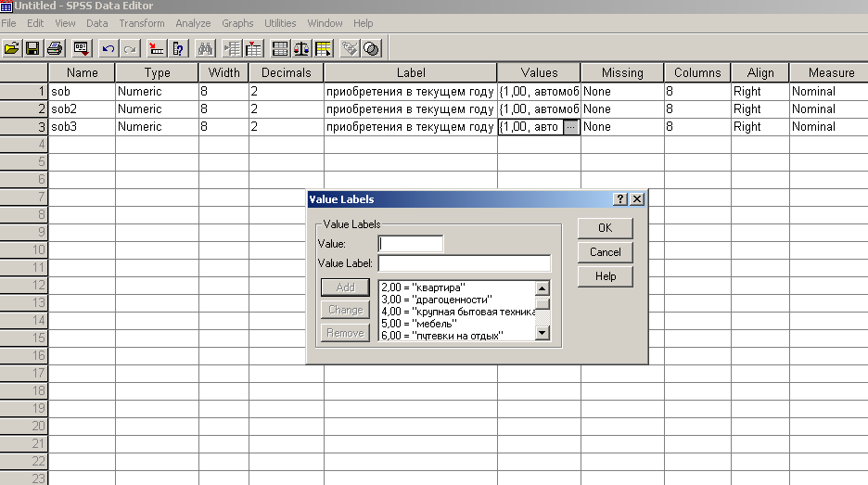
Task: Click the Insert Case icon
Action: coord(232,49)
